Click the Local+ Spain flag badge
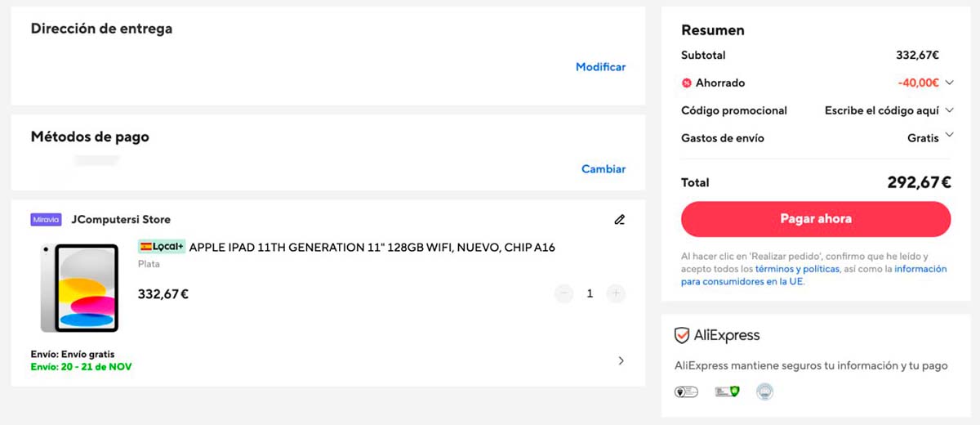The height and width of the screenshot is (425, 980). click(162, 247)
